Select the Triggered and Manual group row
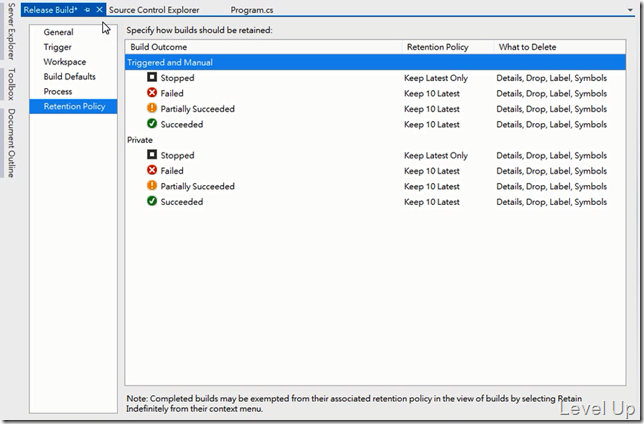The width and height of the screenshot is (644, 424). (x=375, y=62)
